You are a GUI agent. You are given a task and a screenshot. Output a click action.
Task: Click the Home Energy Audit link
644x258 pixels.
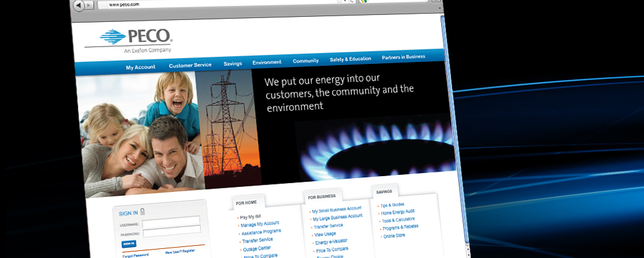click(398, 212)
